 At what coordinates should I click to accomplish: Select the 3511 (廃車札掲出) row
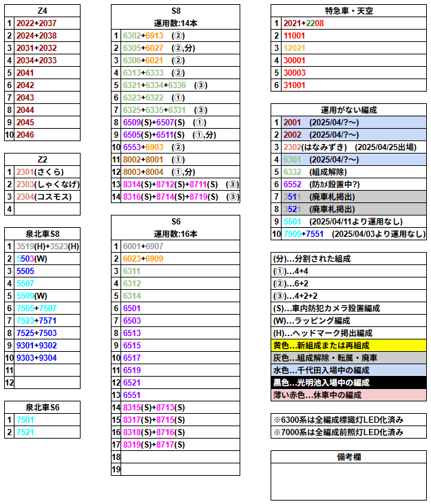pyautogui.click(x=353, y=197)
